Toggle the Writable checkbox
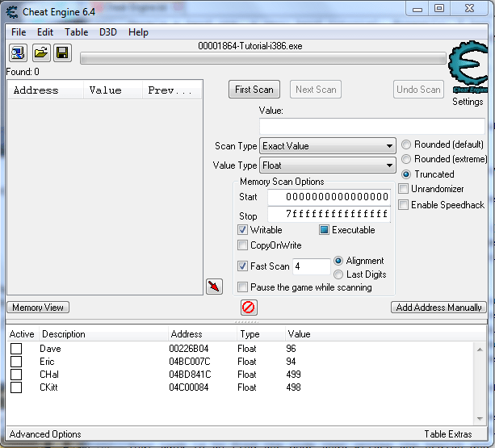 coord(242,230)
